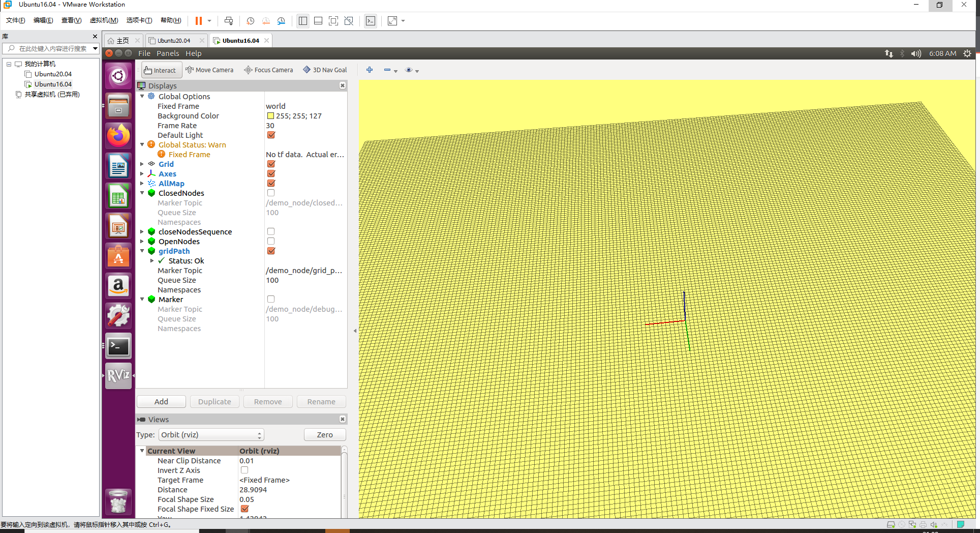Open System Settings wrench icon in dock
Image resolution: width=980 pixels, height=533 pixels.
[x=118, y=316]
